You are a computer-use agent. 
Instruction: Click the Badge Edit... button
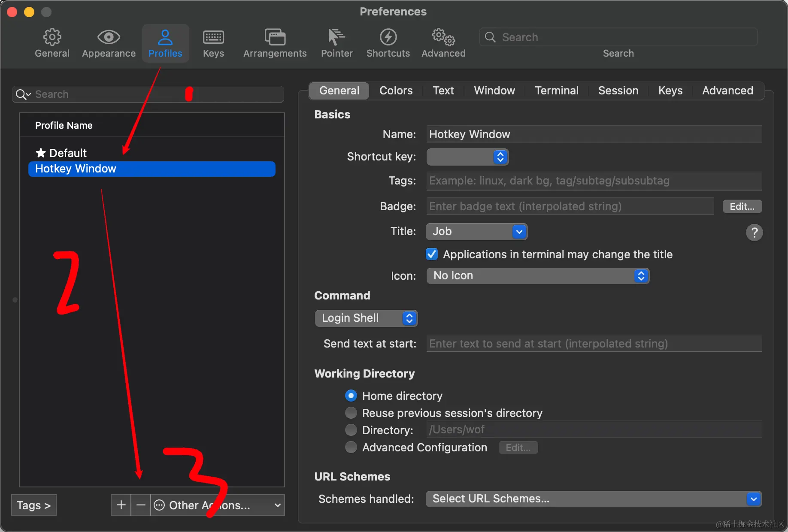click(x=742, y=206)
